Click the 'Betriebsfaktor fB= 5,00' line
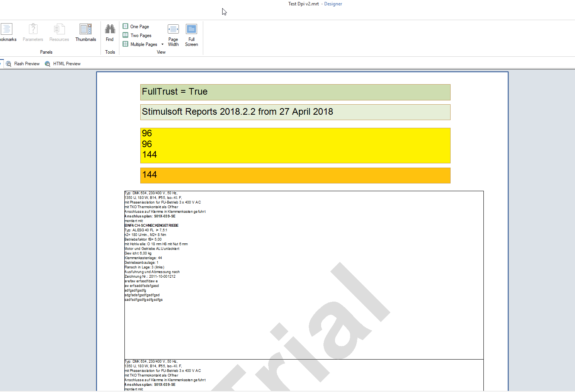This screenshot has height=392, width=575. 143,239
